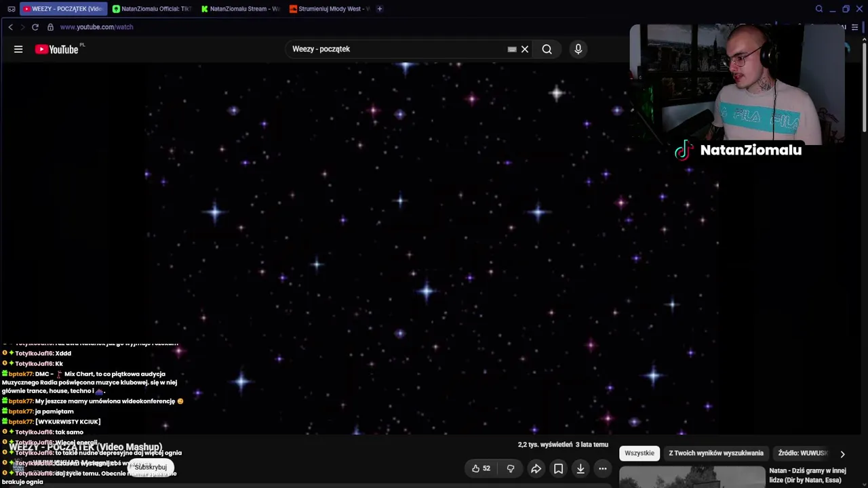Image resolution: width=868 pixels, height=488 pixels.
Task: Open more actions ellipsis menu
Action: 602,468
